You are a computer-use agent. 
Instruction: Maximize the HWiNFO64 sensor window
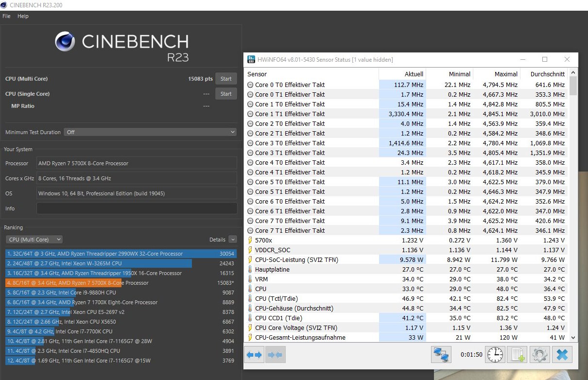click(545, 59)
